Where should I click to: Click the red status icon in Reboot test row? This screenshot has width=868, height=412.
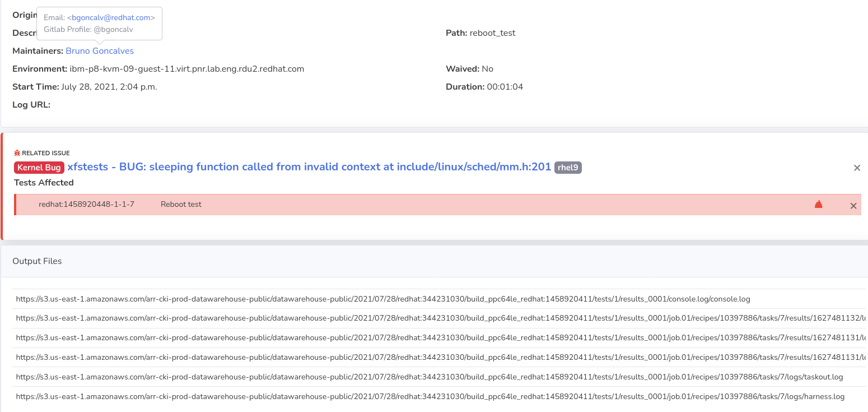[818, 205]
